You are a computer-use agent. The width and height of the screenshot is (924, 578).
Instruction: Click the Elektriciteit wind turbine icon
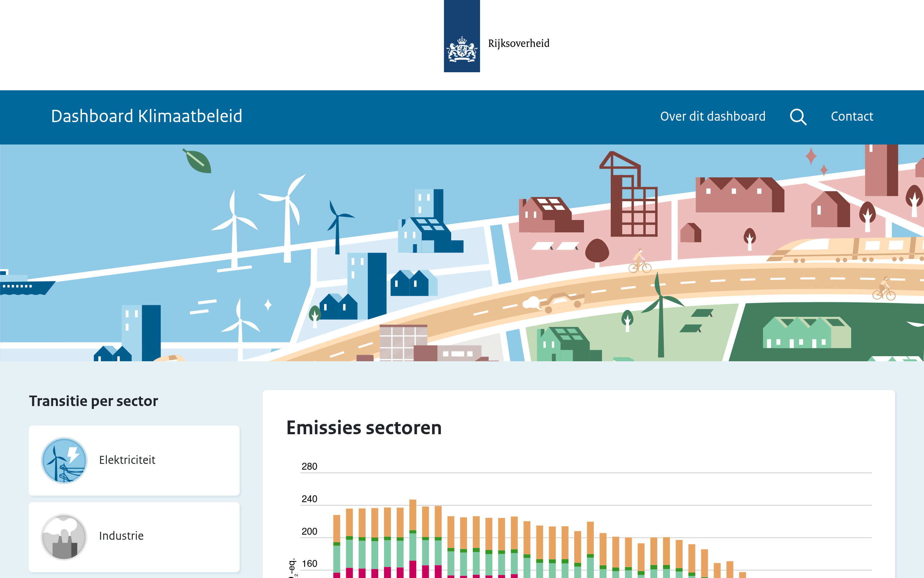pyautogui.click(x=64, y=460)
